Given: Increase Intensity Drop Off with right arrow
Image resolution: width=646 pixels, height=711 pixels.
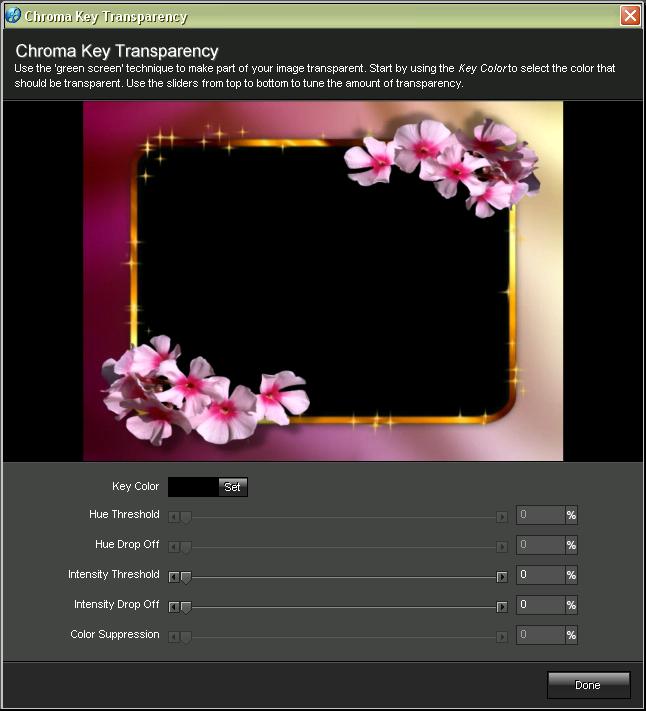Looking at the screenshot, I should [502, 607].
